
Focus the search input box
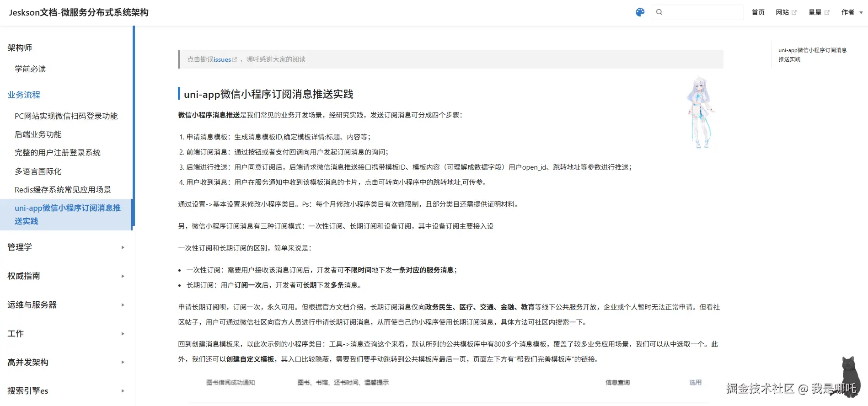click(x=698, y=12)
